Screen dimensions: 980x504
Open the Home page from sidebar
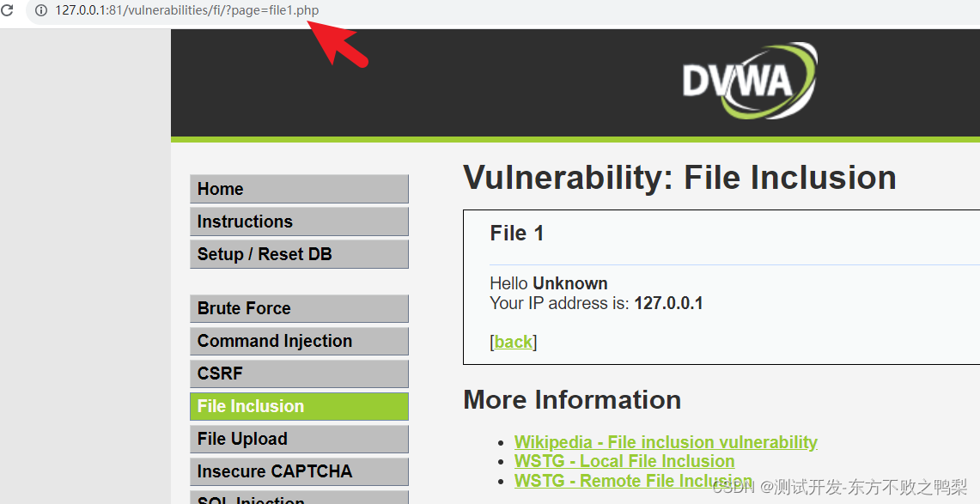click(298, 189)
